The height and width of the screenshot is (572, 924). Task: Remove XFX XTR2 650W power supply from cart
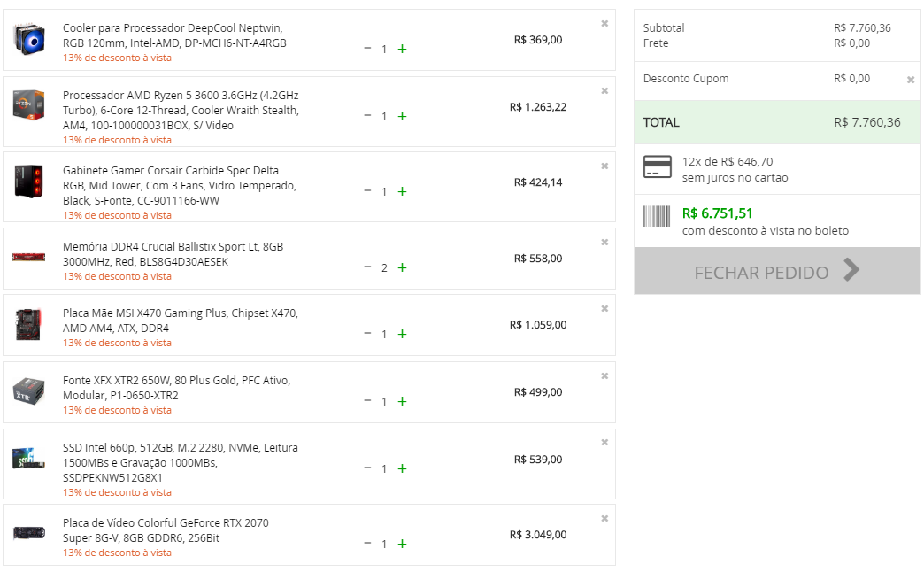(x=604, y=375)
